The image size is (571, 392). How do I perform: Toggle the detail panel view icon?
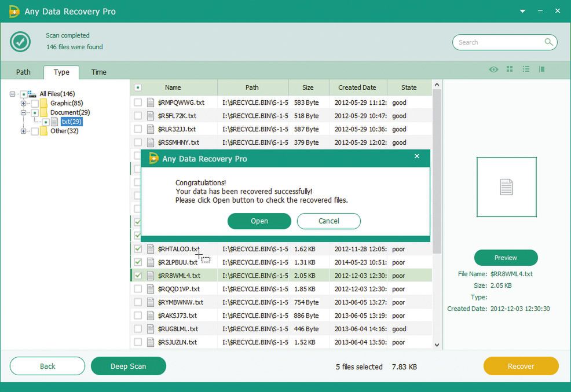tap(542, 69)
